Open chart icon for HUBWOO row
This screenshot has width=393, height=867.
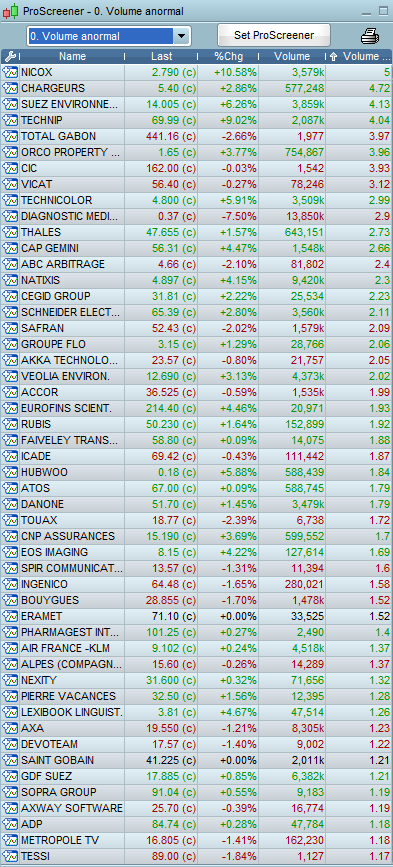coord(10,472)
